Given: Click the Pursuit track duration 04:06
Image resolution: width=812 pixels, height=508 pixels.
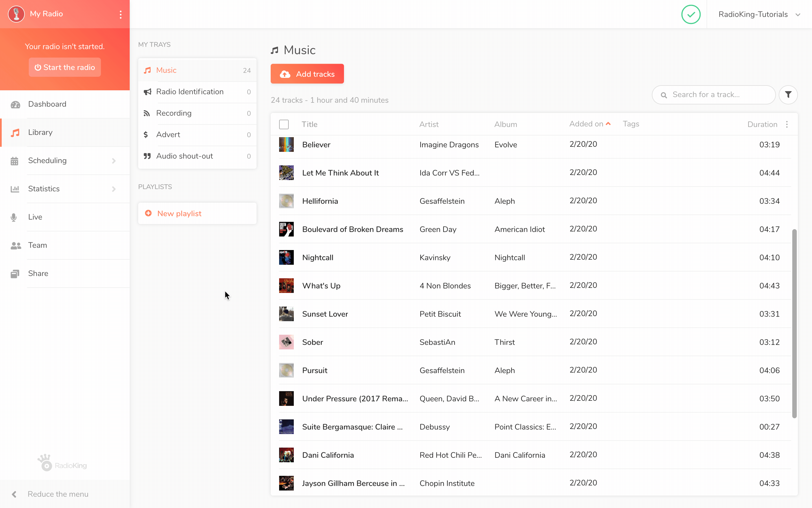Looking at the screenshot, I should tap(769, 370).
